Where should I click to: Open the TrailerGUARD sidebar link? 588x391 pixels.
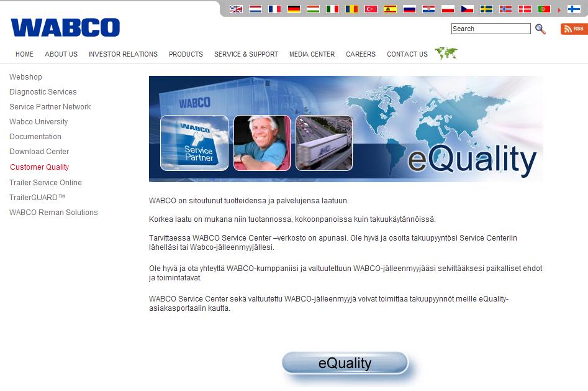point(37,198)
